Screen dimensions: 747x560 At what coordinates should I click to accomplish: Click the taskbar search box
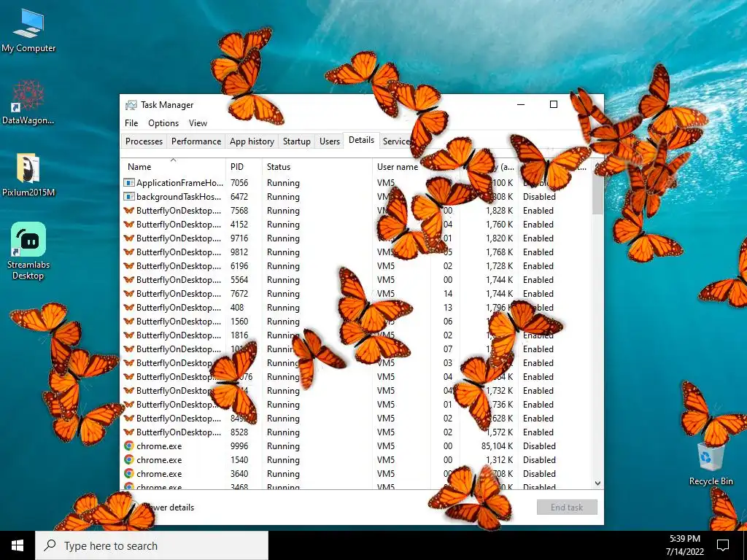pyautogui.click(x=152, y=545)
